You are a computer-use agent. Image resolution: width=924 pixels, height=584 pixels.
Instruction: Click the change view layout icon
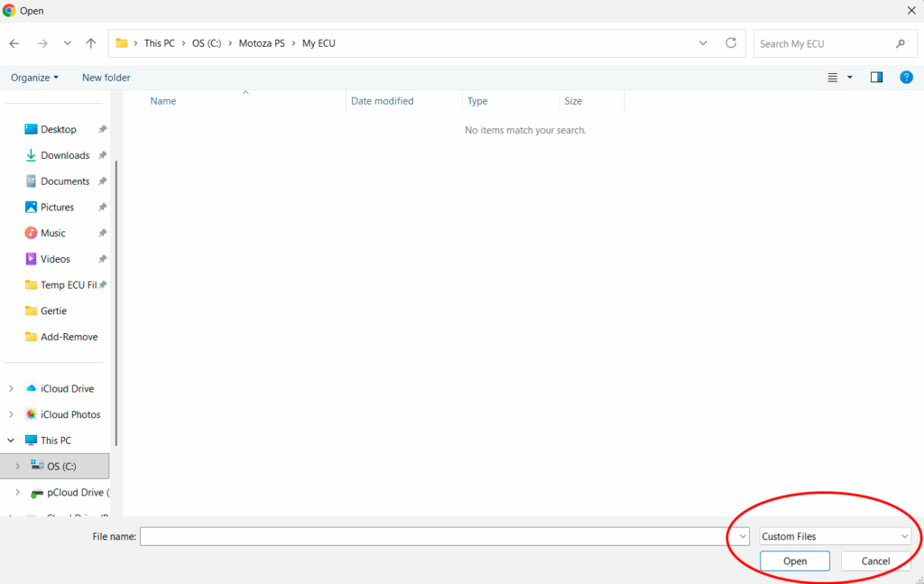[x=833, y=78]
